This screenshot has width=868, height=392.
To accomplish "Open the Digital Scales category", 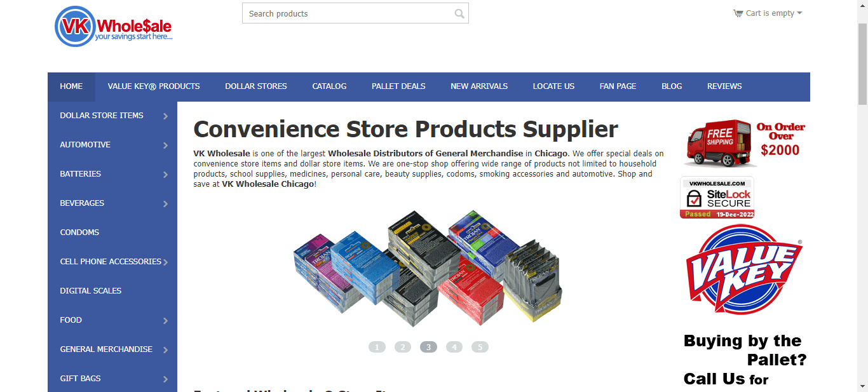I will coord(91,291).
